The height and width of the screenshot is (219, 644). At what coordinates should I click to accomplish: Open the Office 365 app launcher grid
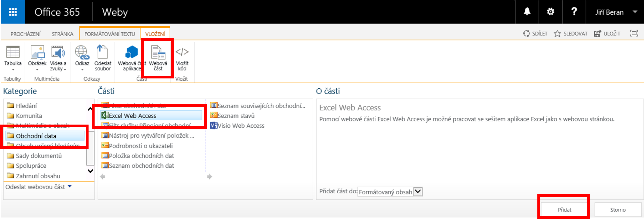(13, 12)
